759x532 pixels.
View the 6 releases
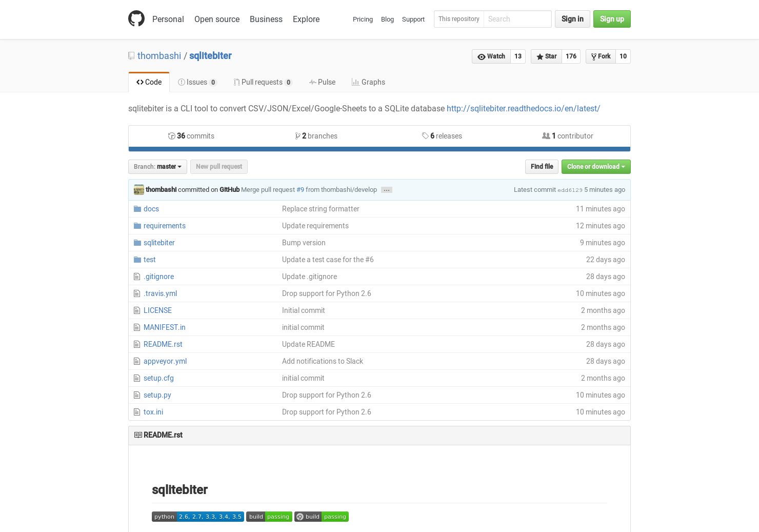(442, 136)
